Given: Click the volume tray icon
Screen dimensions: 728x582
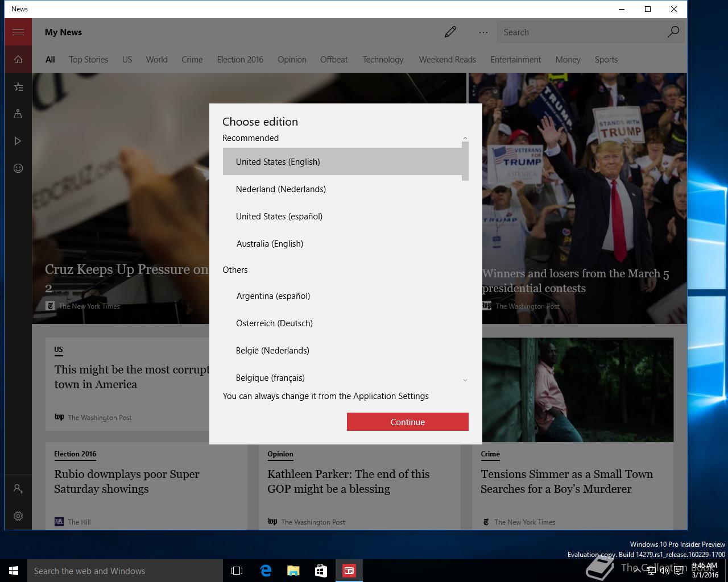Looking at the screenshot, I should (664, 571).
